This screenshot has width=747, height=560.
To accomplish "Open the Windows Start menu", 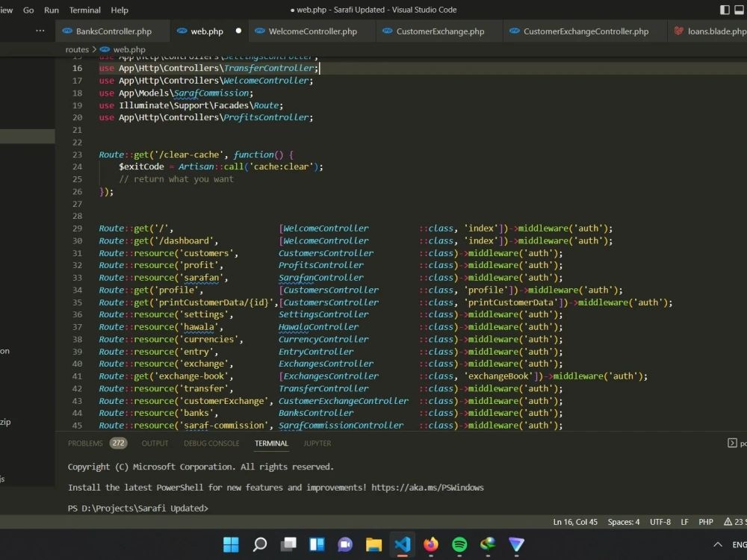I will pyautogui.click(x=231, y=544).
